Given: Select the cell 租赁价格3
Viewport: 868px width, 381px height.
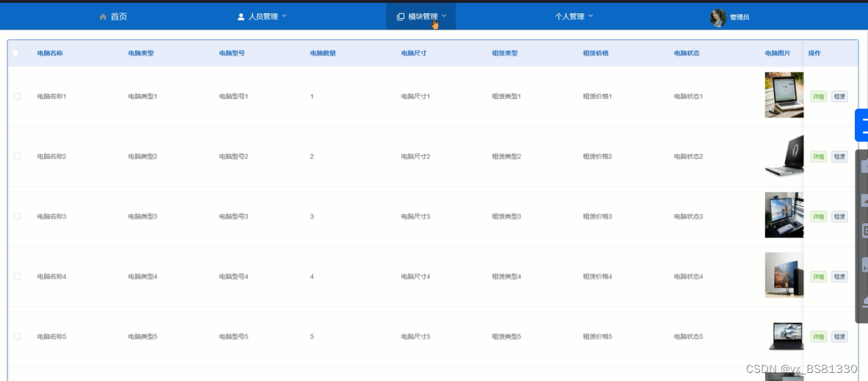Looking at the screenshot, I should 597,216.
